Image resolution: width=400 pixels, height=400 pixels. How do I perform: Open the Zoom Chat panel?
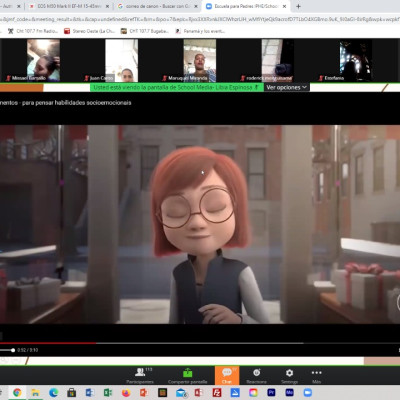click(227, 375)
